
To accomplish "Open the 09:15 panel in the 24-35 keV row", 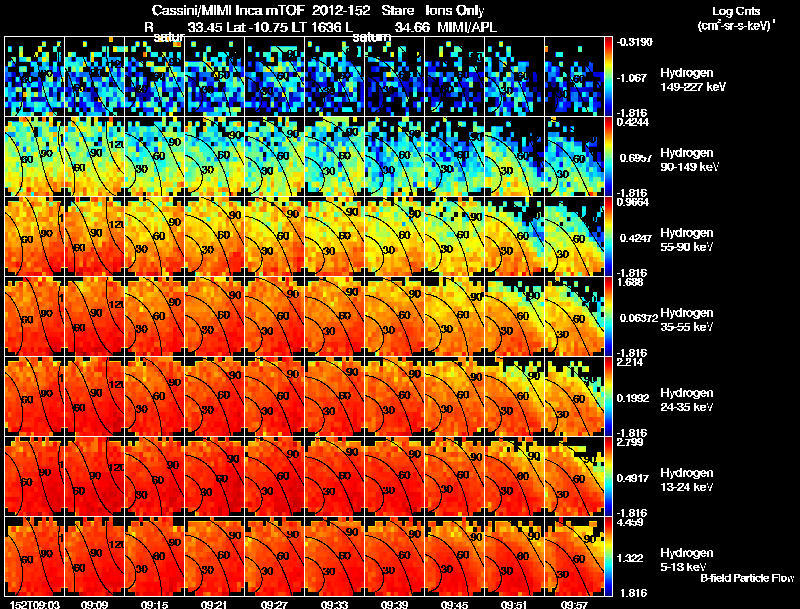I will tap(155, 397).
